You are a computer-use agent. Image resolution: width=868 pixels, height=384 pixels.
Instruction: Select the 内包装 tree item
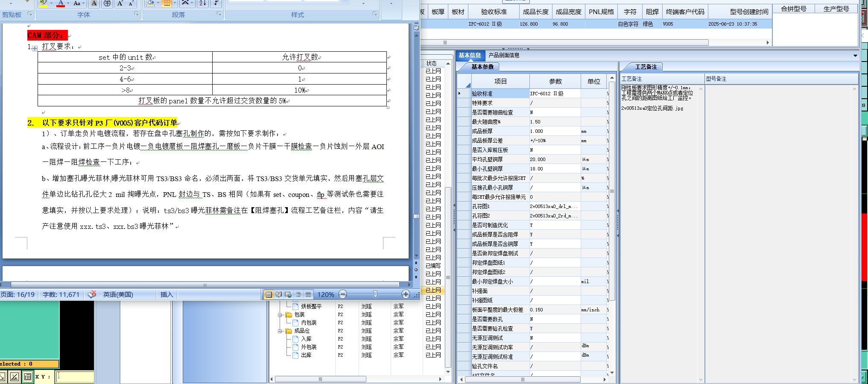(309, 323)
